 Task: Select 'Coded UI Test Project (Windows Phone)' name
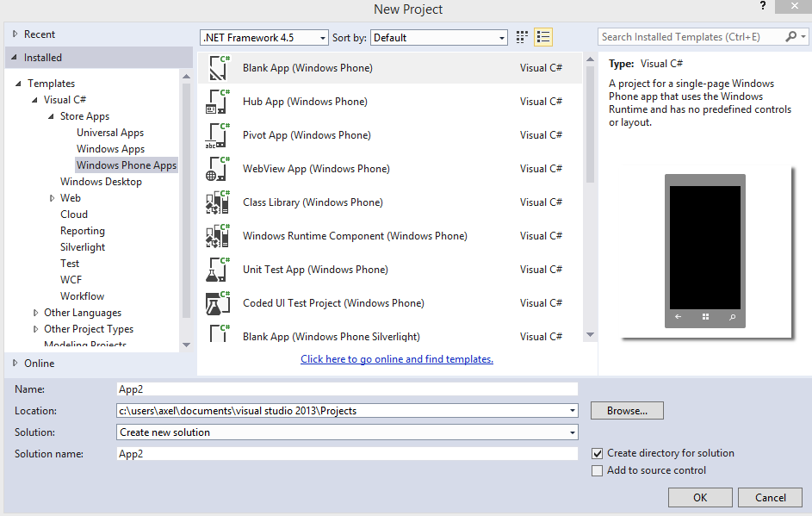(333, 303)
